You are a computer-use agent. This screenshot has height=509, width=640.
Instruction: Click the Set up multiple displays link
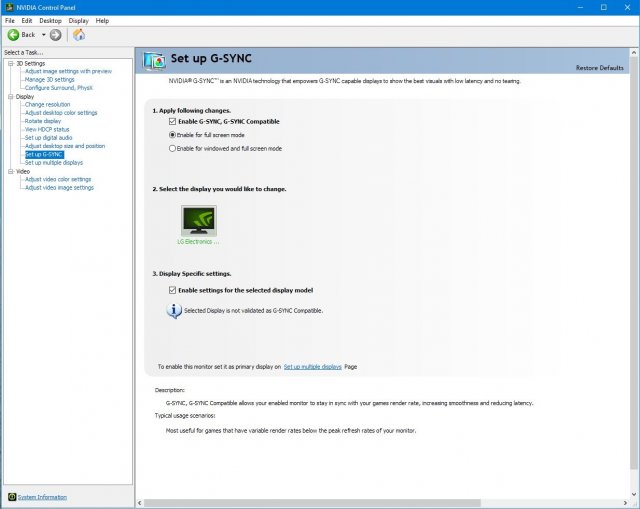point(312,367)
